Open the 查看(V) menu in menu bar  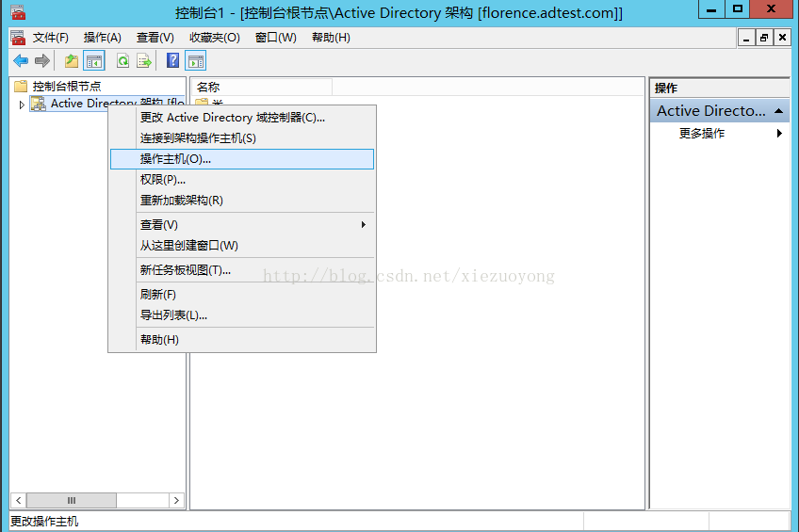[x=155, y=38]
